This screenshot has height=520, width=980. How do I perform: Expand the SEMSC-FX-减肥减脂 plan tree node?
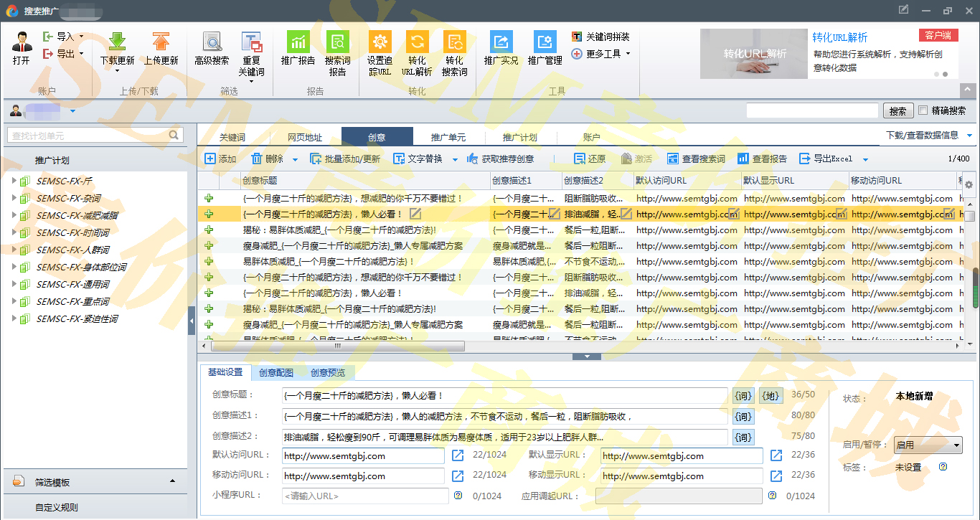pos(14,215)
